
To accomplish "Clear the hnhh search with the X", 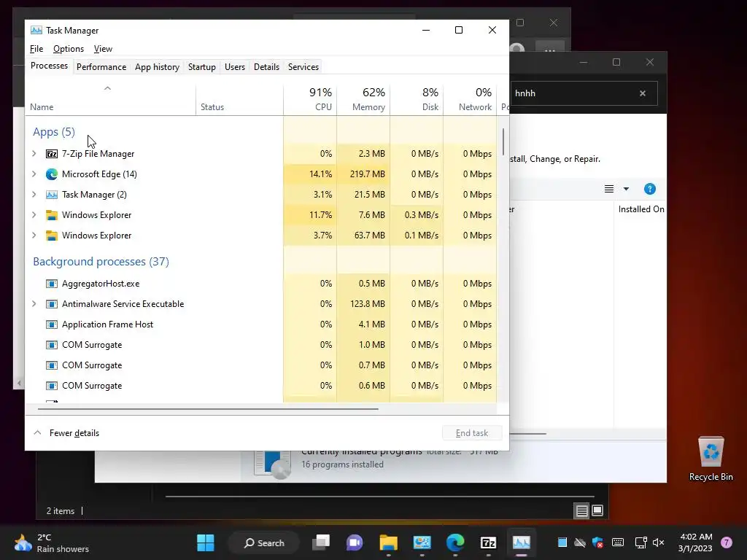I will pos(643,93).
